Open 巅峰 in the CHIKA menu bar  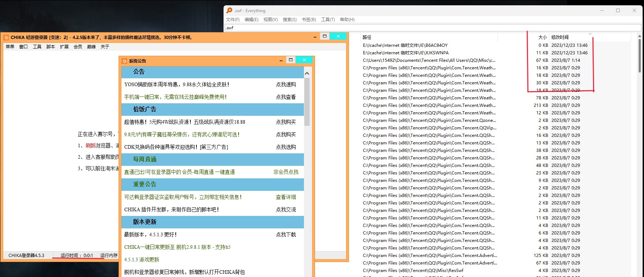[x=91, y=46]
